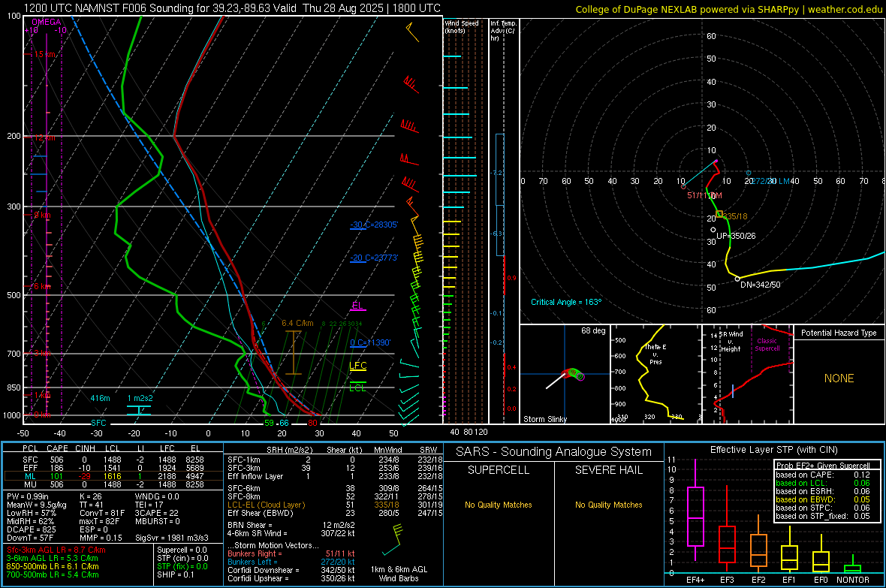Select the green LCL marker
Screen dimensions: 886x588
point(357,387)
